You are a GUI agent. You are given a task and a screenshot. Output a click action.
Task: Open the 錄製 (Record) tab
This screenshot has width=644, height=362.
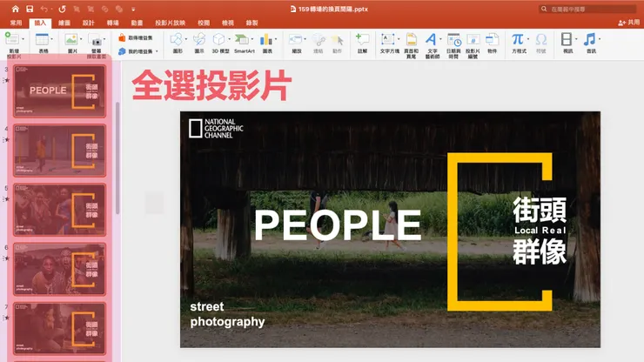252,23
